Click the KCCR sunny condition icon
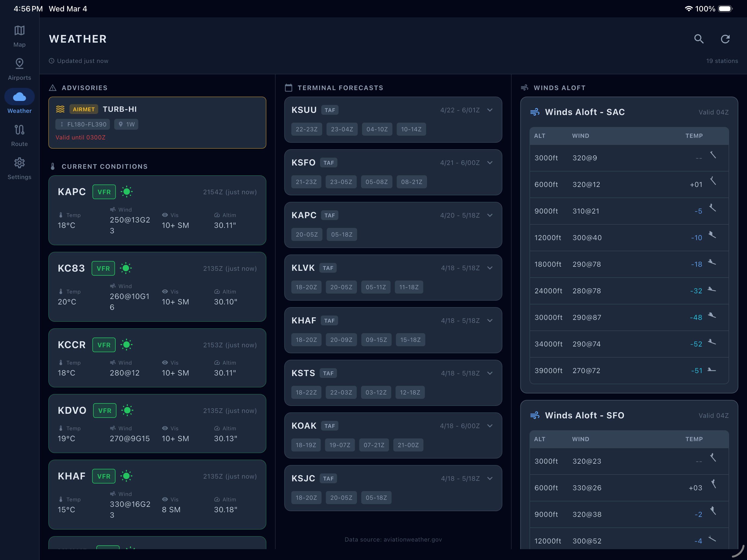This screenshot has width=747, height=560. click(x=127, y=345)
